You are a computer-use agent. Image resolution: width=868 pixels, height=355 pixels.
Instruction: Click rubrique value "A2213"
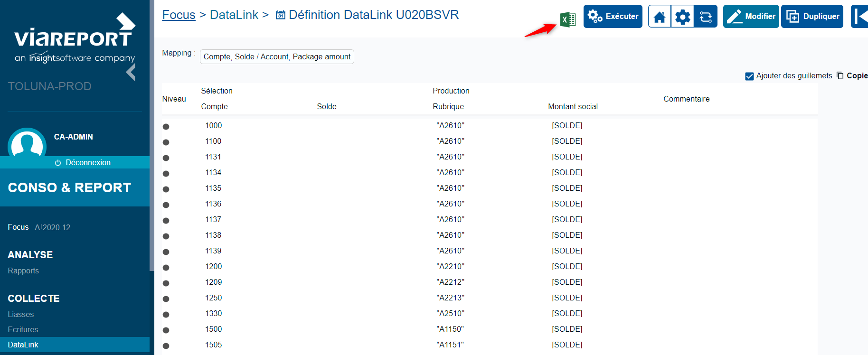[451, 298]
